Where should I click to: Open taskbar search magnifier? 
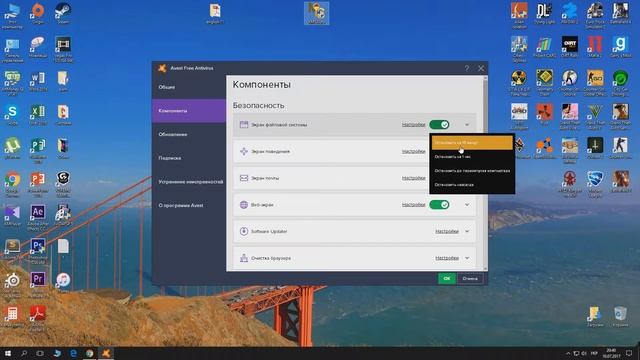(24, 353)
